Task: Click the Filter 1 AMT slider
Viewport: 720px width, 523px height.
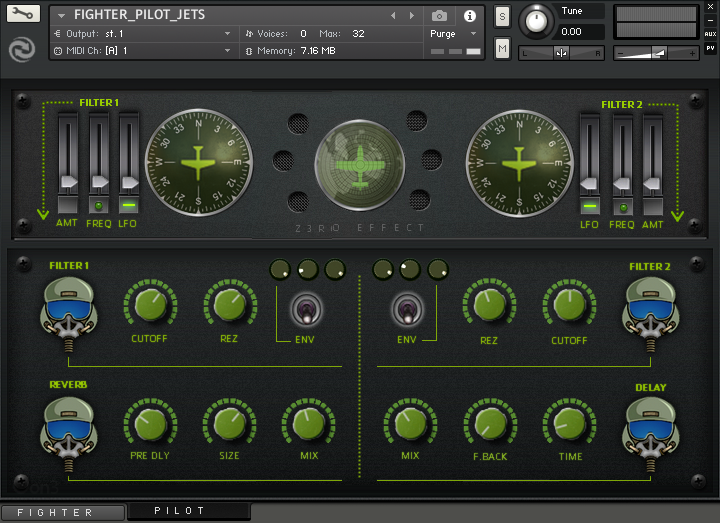Action: [68, 154]
